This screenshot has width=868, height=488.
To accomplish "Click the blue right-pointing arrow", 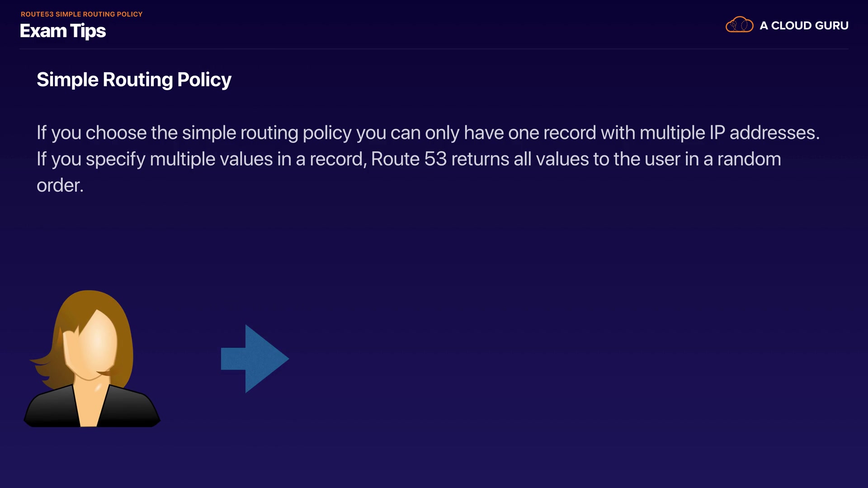I will [255, 359].
